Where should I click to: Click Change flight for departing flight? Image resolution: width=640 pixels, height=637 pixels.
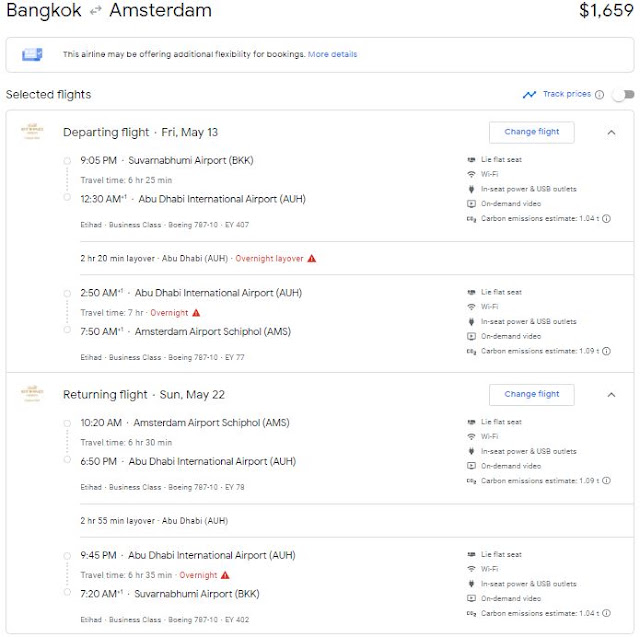(531, 132)
